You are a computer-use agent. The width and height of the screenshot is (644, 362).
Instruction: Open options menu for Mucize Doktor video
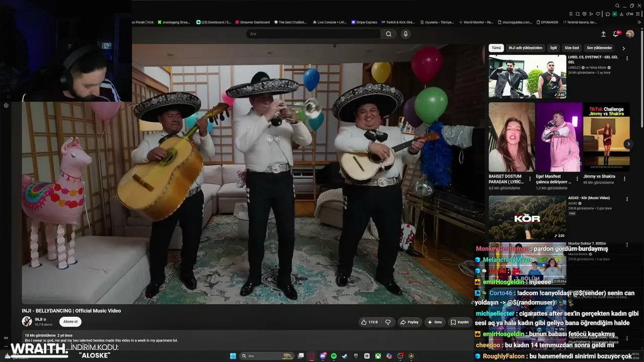[627, 245]
